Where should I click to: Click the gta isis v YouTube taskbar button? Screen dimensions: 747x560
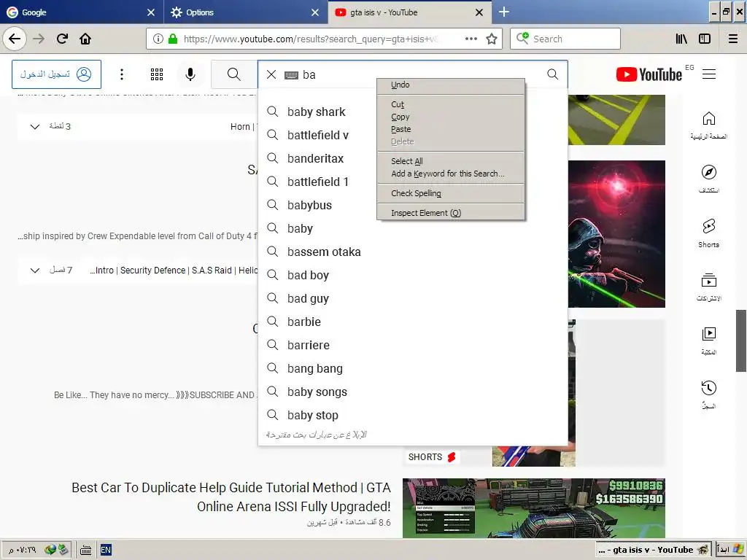pyautogui.click(x=653, y=550)
